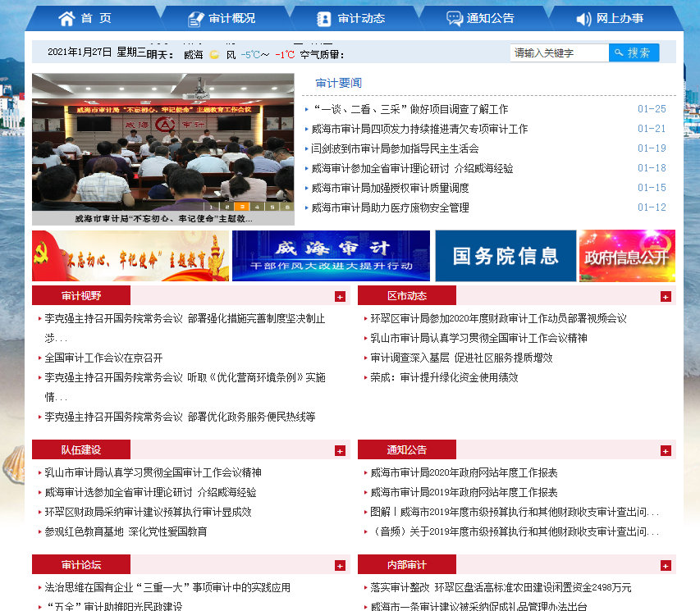Image resolution: width=700 pixels, height=611 pixels.
Task: Click the 审计动态 contact-book icon
Action: pyautogui.click(x=324, y=18)
